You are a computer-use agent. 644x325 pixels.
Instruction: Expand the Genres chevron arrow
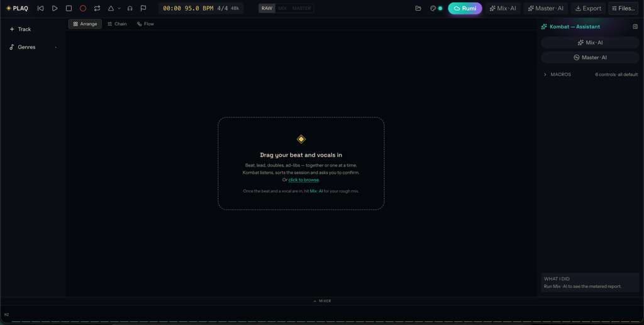click(x=56, y=47)
